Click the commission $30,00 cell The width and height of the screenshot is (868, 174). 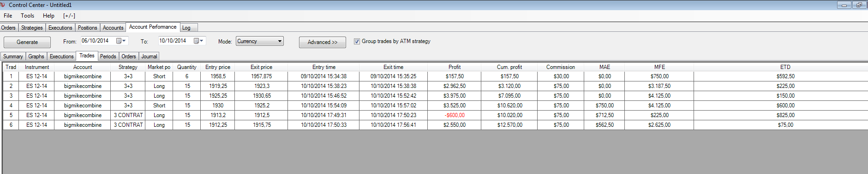[561, 76]
